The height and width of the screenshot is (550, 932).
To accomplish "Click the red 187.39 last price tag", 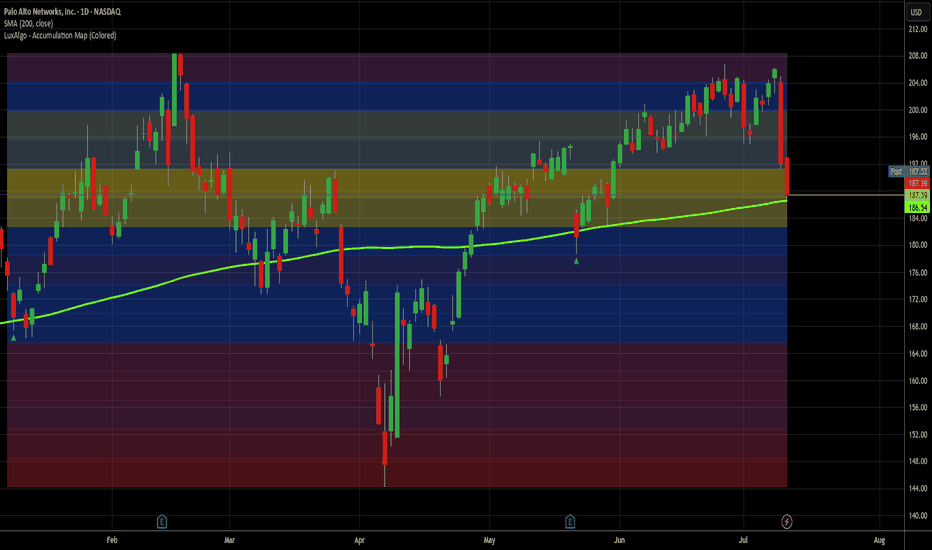I will [x=917, y=183].
